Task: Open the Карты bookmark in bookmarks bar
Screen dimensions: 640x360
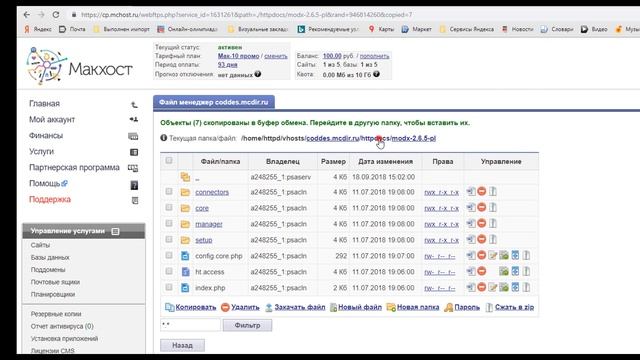Action: click(x=382, y=29)
